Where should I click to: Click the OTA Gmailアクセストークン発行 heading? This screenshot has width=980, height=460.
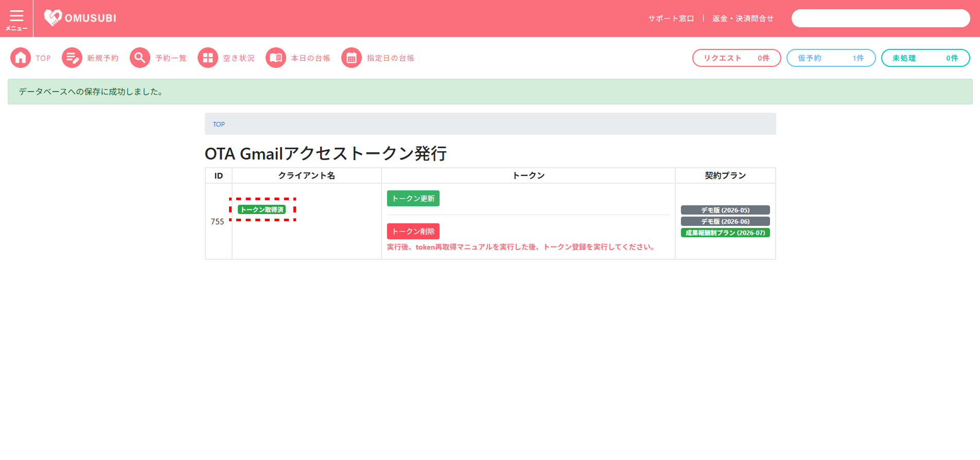(x=326, y=153)
